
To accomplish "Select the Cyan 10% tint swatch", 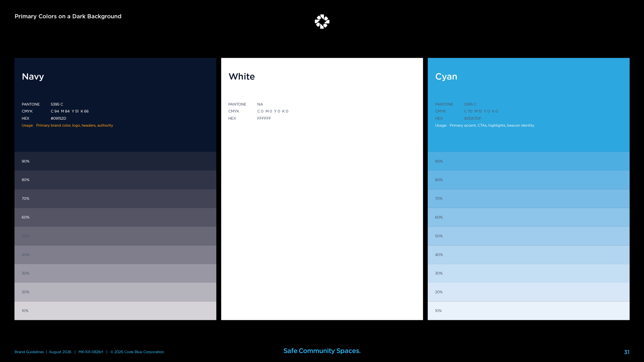I will pos(529,311).
